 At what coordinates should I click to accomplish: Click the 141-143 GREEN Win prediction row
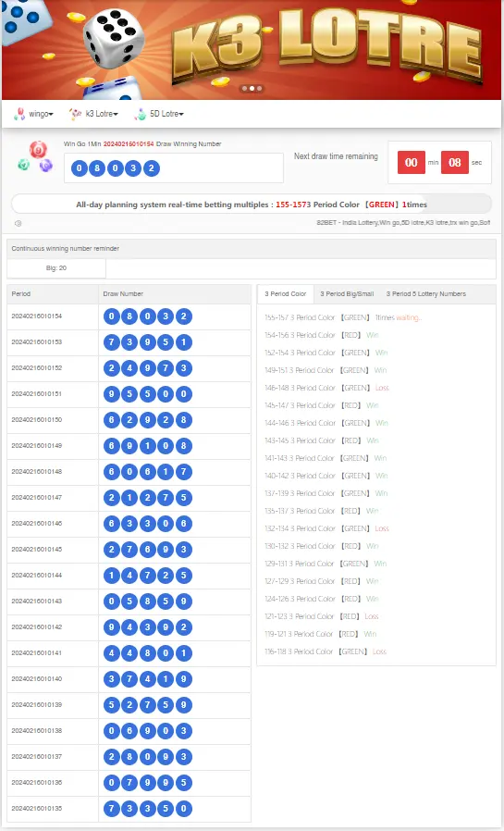coord(326,458)
